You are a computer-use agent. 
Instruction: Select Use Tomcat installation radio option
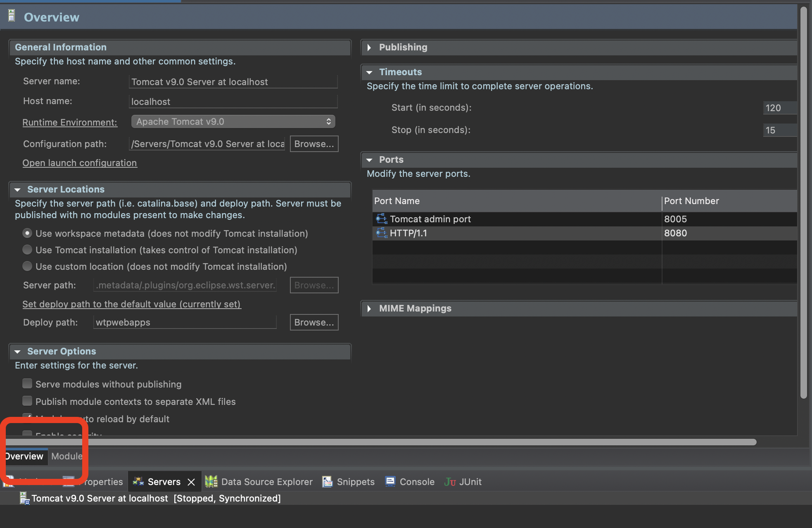coord(27,250)
